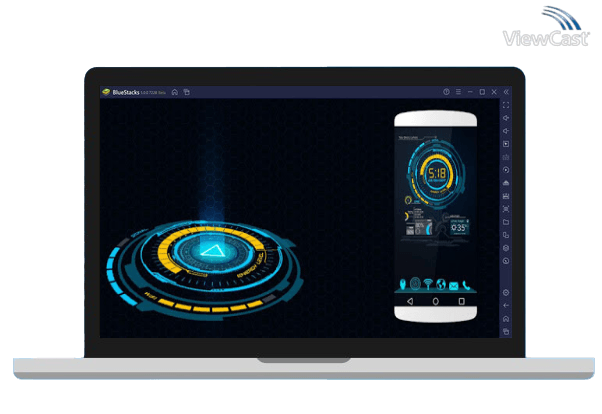Collapse the BlueStacks side toolbar with double-chevron
Viewport: 602px width, 414px height.
point(506,92)
